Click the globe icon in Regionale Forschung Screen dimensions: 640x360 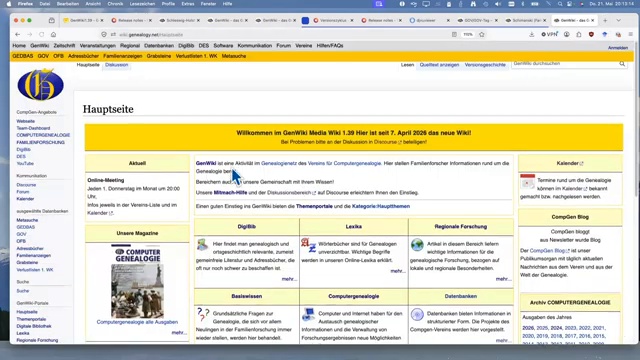coord(417,245)
